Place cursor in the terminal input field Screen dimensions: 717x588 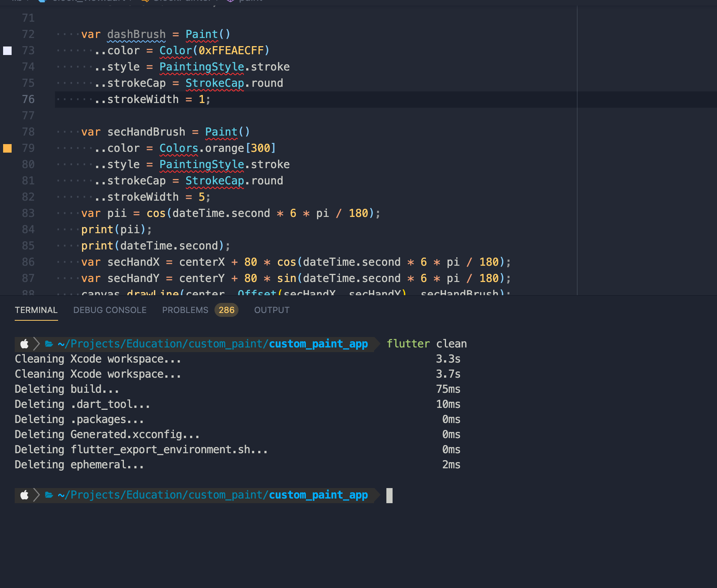pos(389,495)
